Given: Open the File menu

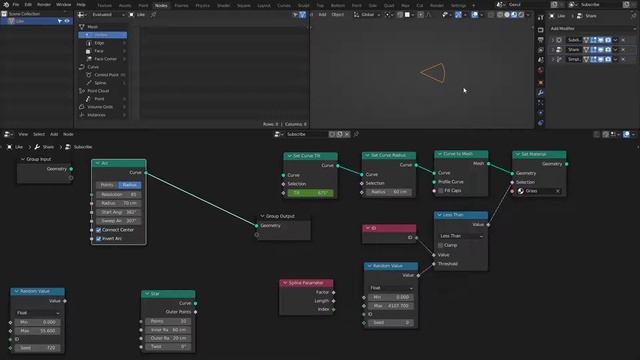Looking at the screenshot, I should 16,4.
